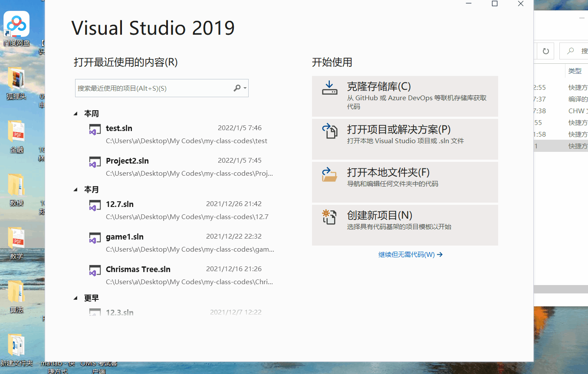Click the test.sln path text

(x=187, y=141)
